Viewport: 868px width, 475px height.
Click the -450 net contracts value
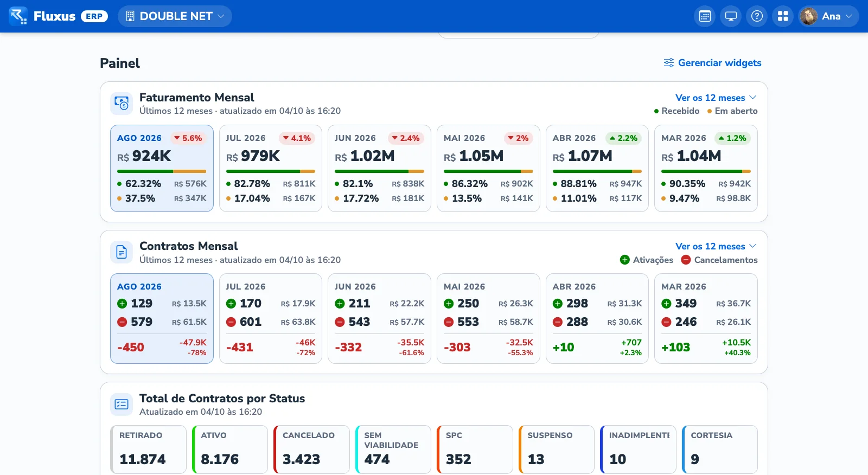[x=131, y=348]
